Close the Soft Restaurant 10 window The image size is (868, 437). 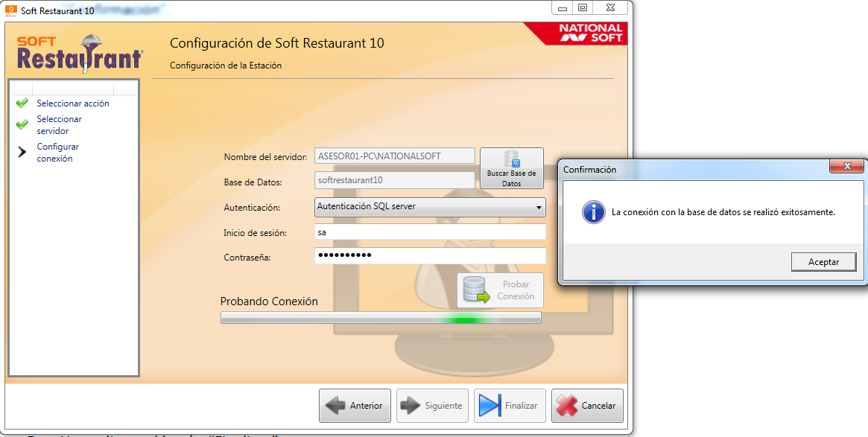pos(611,7)
